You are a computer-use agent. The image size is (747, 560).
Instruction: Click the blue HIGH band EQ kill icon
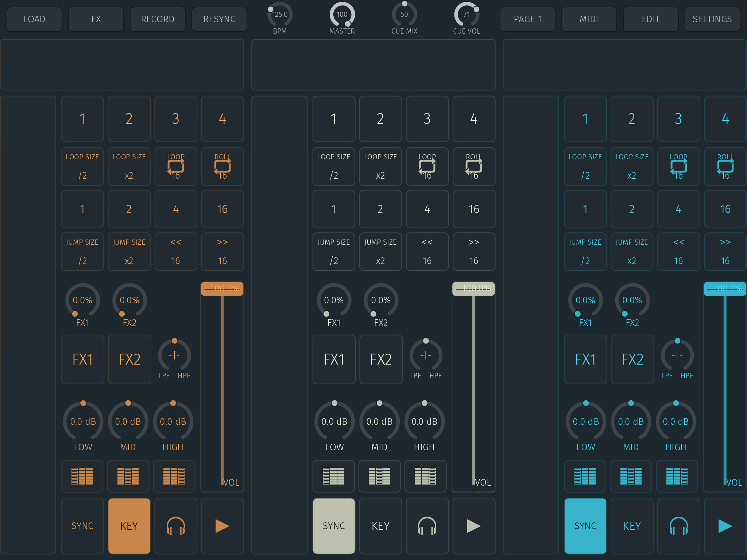tap(677, 476)
